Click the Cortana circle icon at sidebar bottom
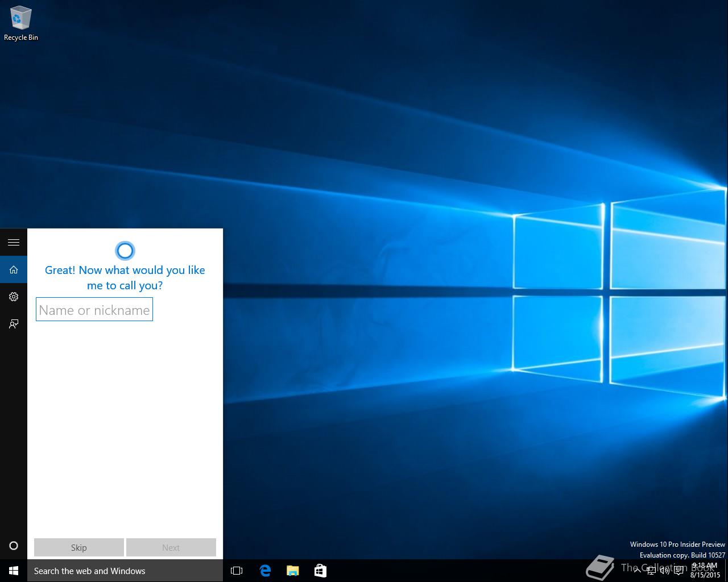 (14, 546)
